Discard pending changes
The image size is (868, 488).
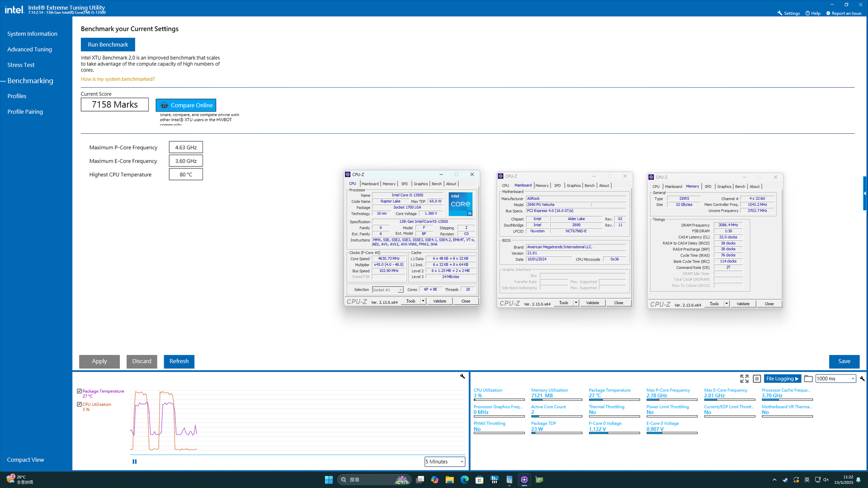point(142,361)
